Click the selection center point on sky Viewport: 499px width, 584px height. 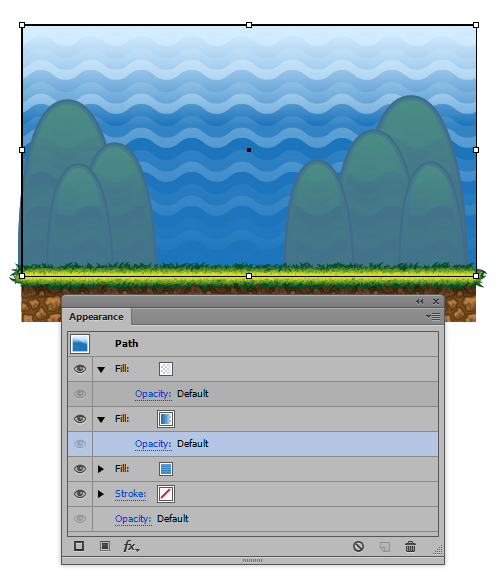coord(249,150)
